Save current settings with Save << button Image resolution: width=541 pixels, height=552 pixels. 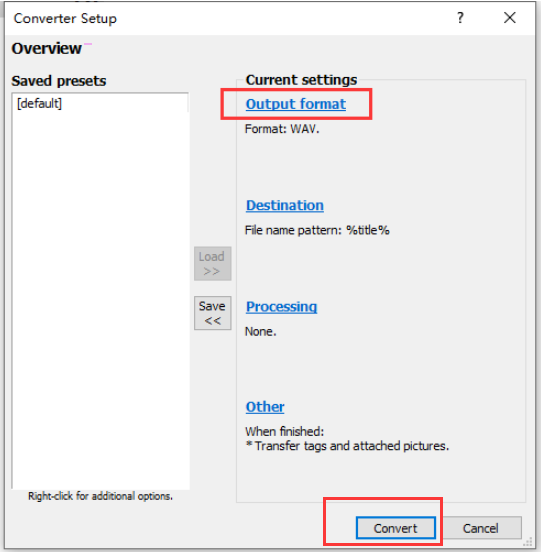coord(212,313)
